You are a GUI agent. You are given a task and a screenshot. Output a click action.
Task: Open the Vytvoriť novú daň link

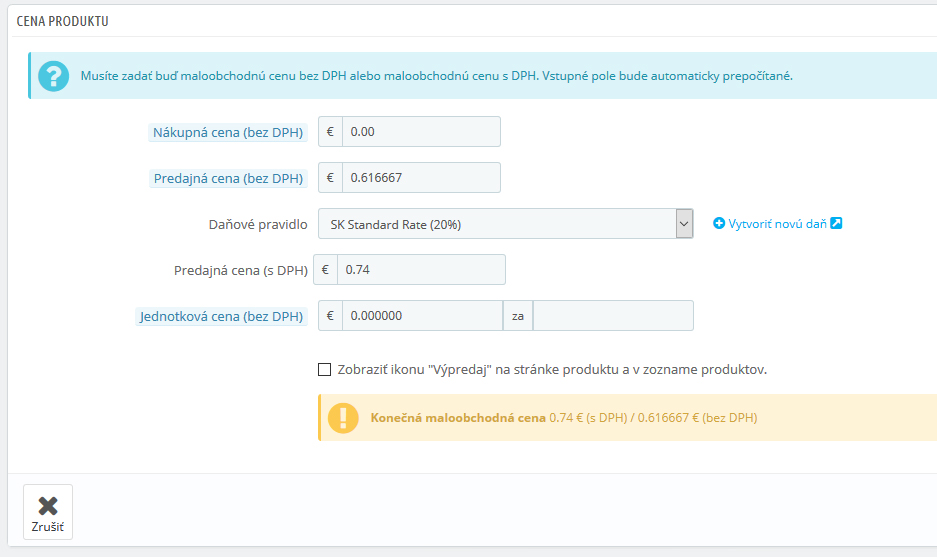[777, 224]
